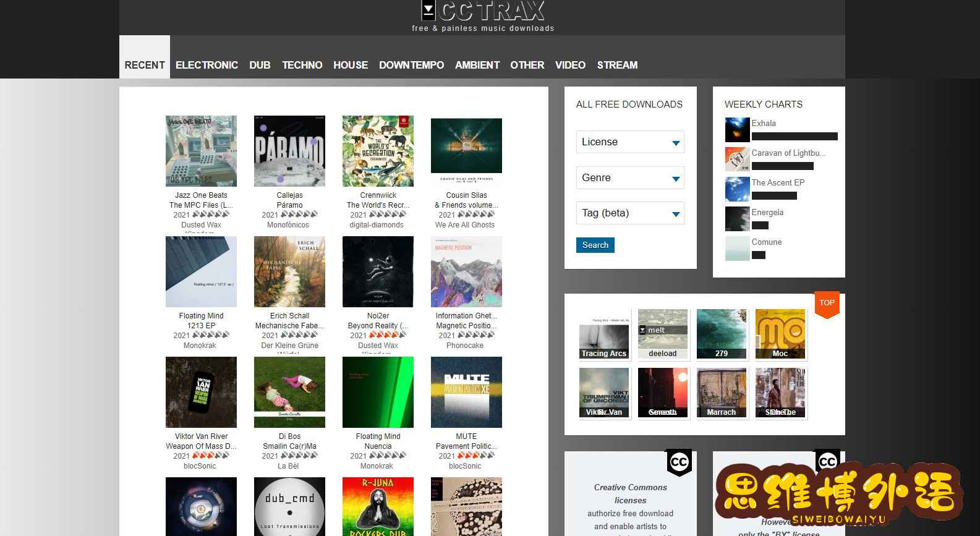Click rating icons under Weapon Of Mass D...
This screenshot has height=536, width=980.
click(x=211, y=456)
